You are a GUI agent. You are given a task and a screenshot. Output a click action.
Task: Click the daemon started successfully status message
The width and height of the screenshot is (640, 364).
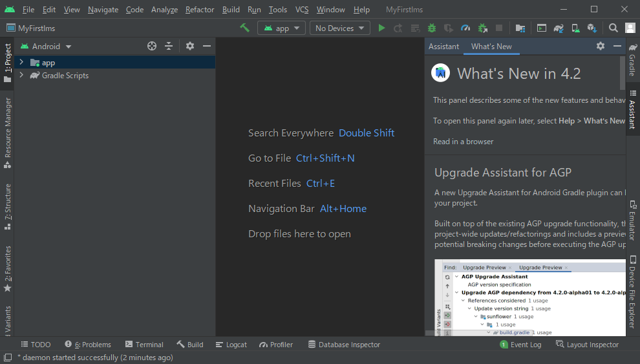[x=95, y=358]
